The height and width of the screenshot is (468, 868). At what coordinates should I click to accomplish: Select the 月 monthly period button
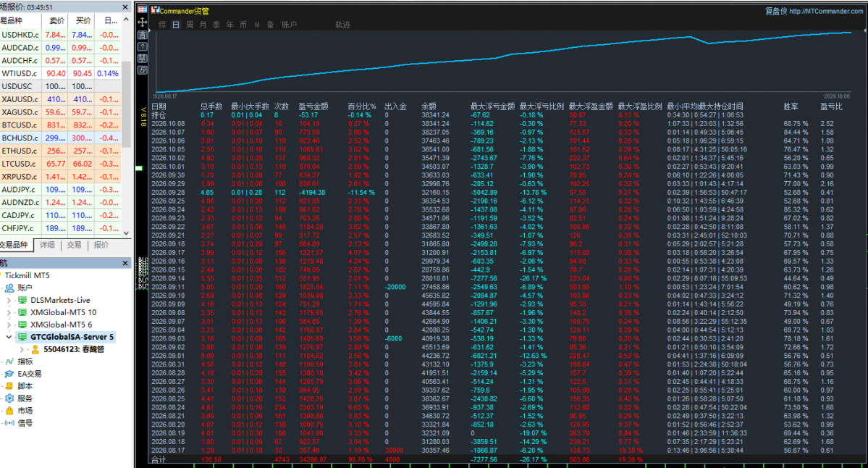tap(203, 25)
